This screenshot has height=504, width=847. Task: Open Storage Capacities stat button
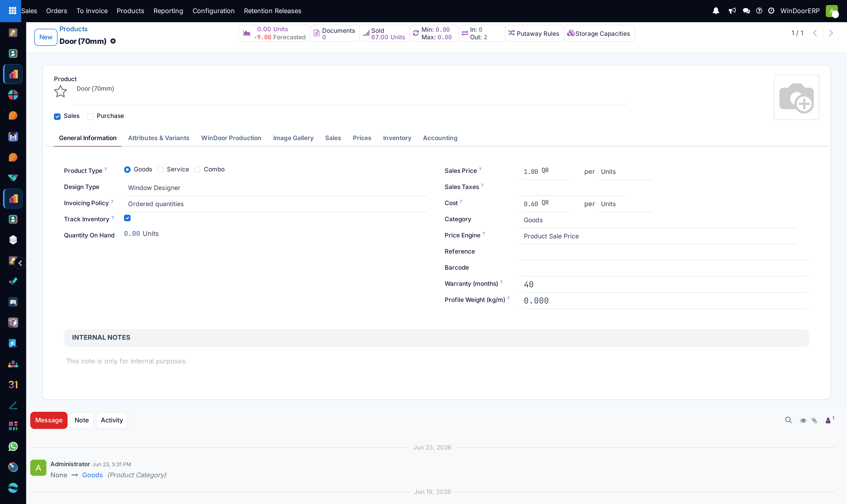(x=599, y=33)
